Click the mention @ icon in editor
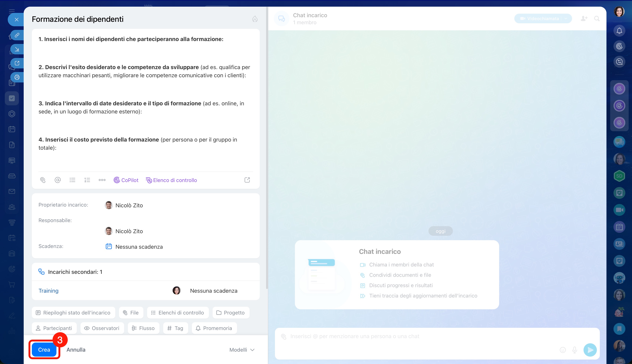Viewport: 632px width, 364px height. (x=58, y=180)
